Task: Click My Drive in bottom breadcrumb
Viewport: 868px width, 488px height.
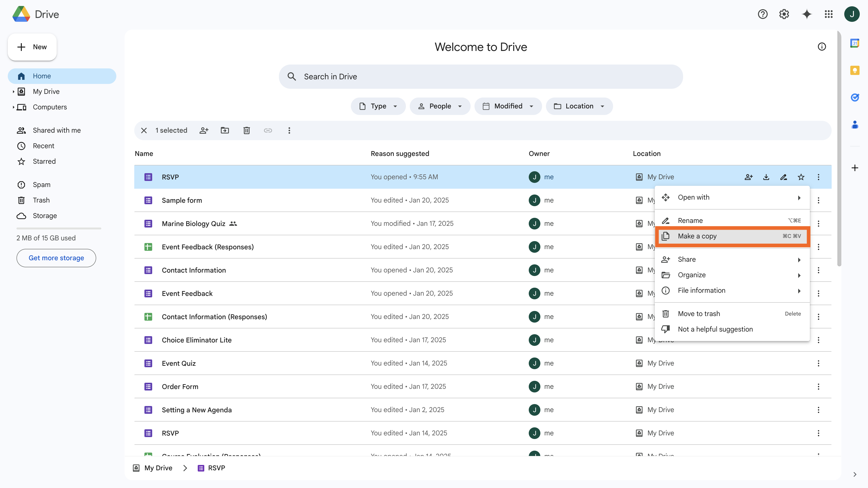Action: [153, 468]
